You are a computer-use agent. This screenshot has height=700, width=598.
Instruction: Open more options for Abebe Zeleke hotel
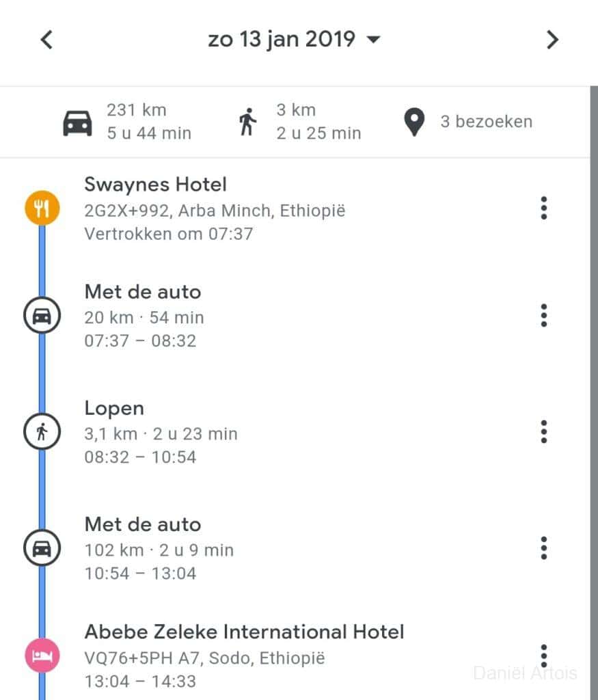(543, 656)
